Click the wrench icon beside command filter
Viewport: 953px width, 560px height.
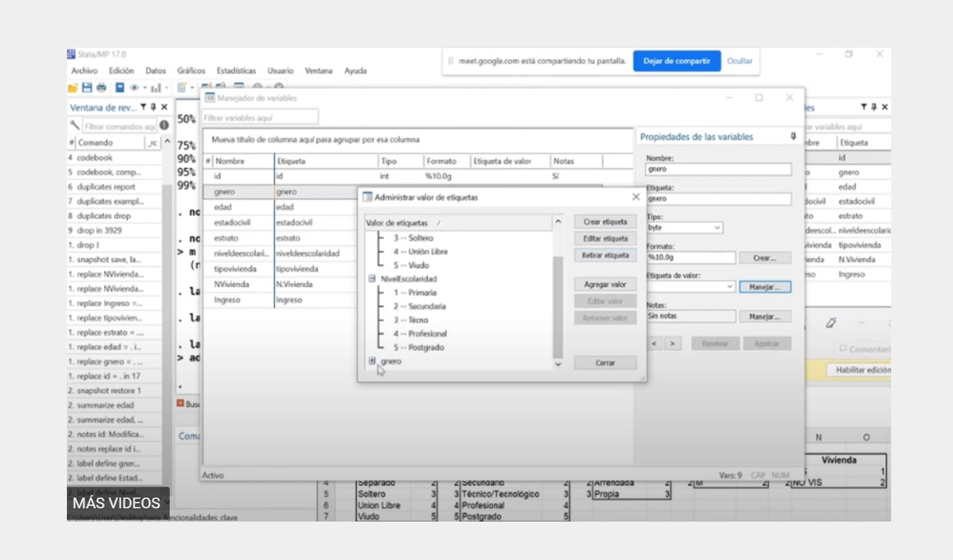coord(74,125)
